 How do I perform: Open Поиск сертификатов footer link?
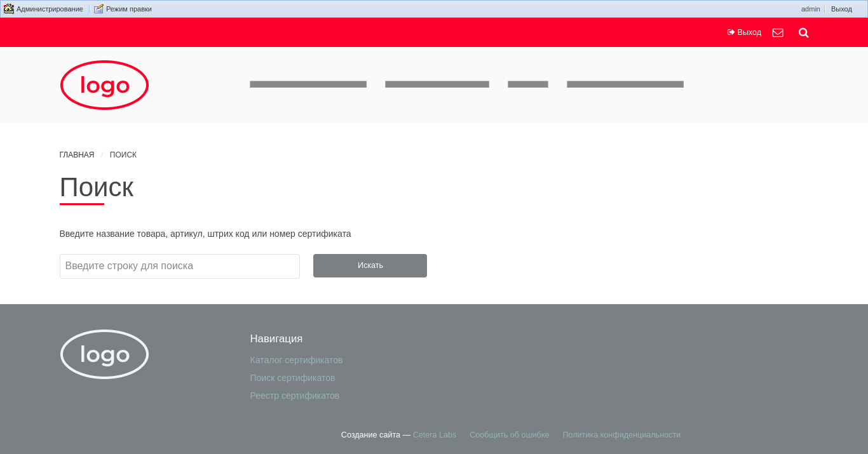click(292, 378)
